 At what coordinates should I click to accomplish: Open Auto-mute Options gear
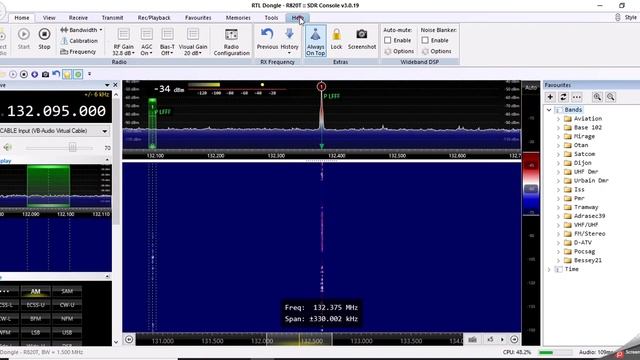click(399, 51)
